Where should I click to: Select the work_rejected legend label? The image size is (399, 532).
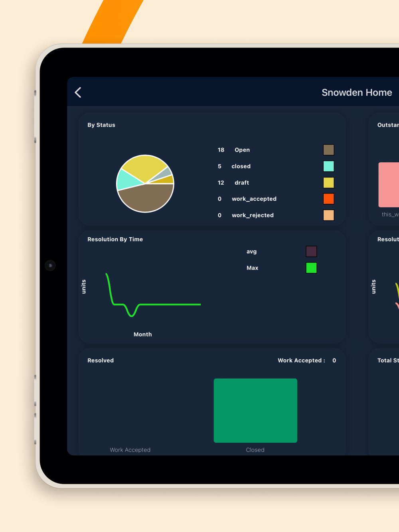point(253,215)
